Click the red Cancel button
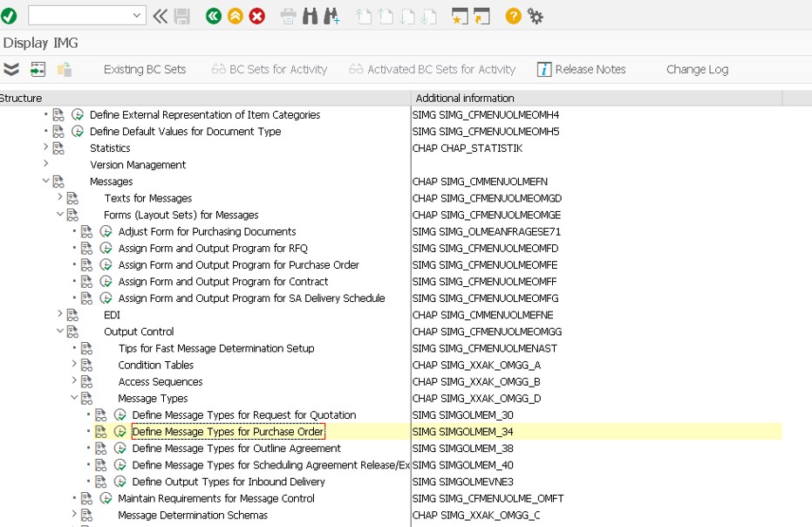The height and width of the screenshot is (527, 812). [x=256, y=16]
